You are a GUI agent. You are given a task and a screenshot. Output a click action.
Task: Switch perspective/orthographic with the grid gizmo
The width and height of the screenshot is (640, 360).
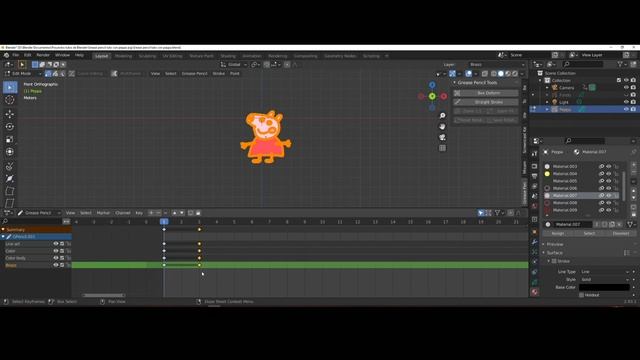pos(442,148)
